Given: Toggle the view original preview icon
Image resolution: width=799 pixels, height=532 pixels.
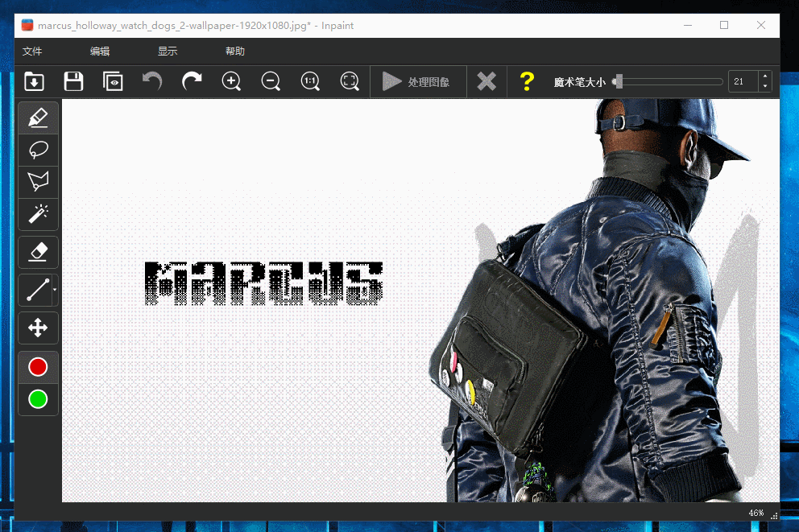Looking at the screenshot, I should (x=113, y=81).
